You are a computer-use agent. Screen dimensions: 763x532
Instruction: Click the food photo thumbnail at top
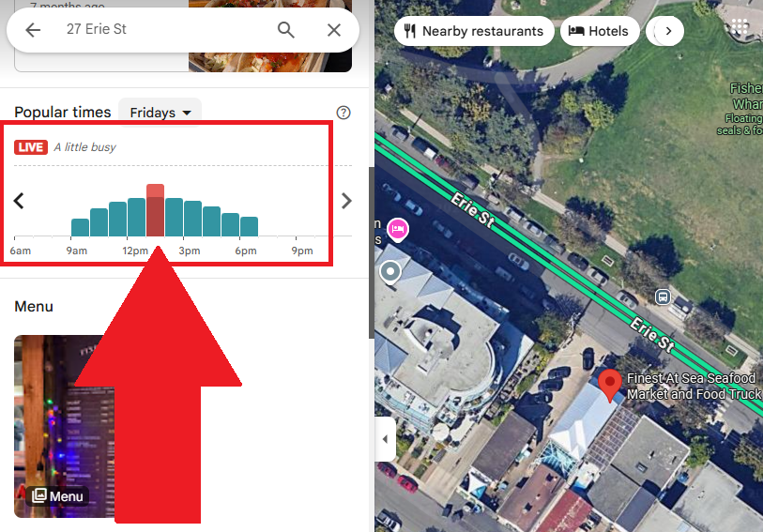pyautogui.click(x=270, y=36)
